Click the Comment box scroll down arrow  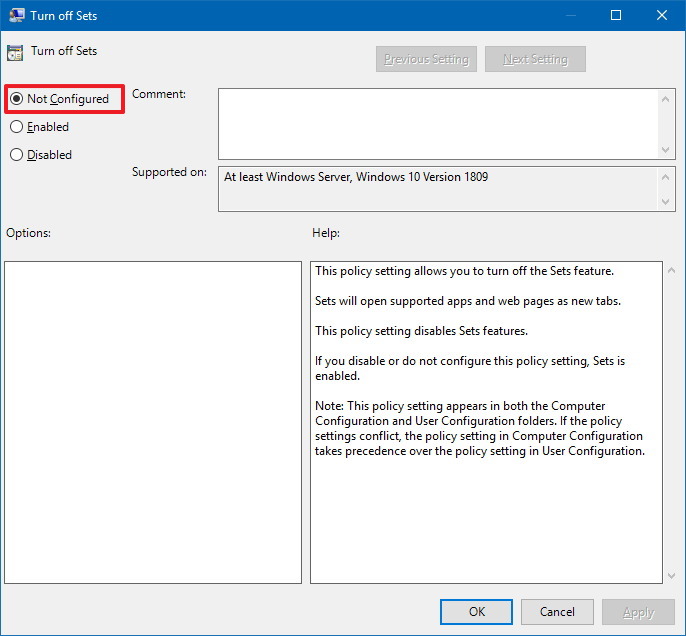tap(665, 150)
